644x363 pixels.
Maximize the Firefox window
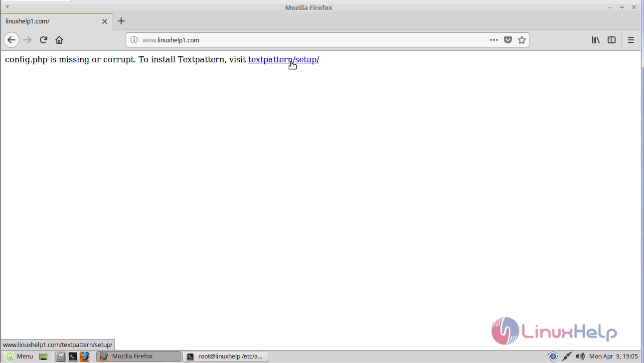tap(622, 7)
